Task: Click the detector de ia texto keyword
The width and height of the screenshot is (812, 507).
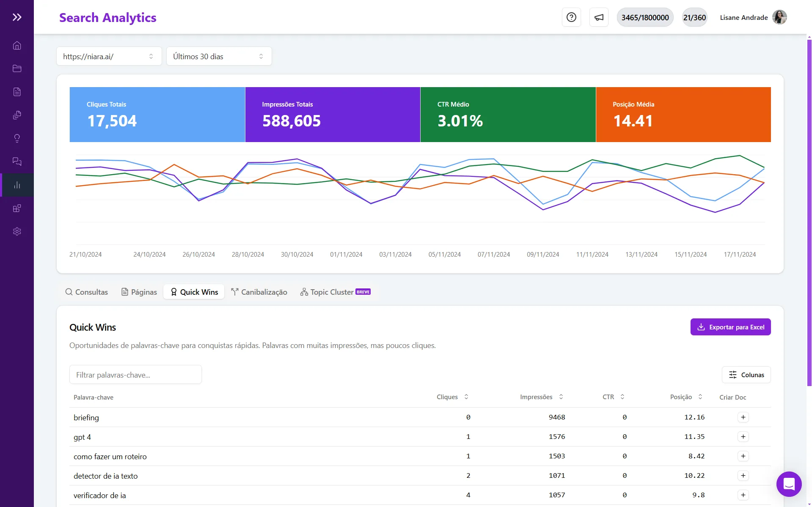Action: [105, 476]
